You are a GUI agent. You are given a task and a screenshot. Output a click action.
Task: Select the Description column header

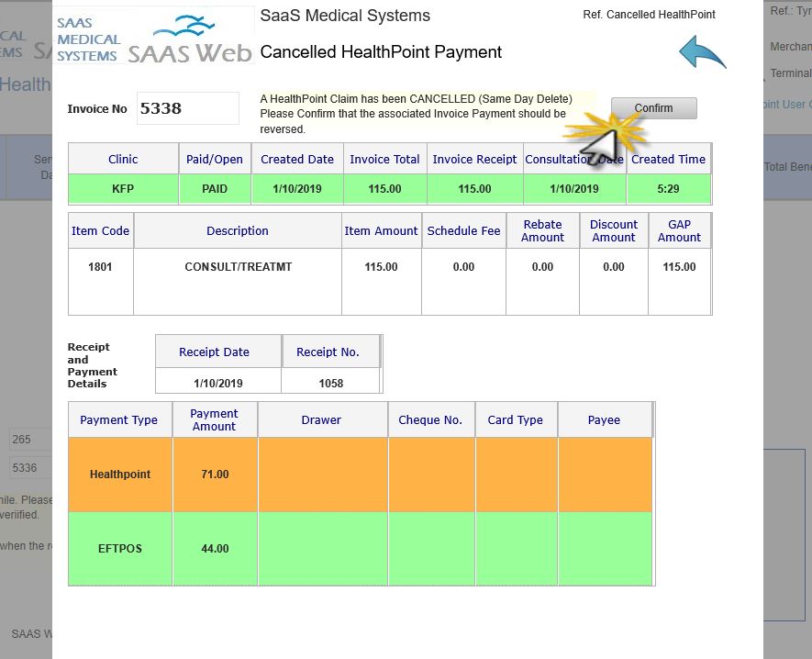click(x=238, y=230)
